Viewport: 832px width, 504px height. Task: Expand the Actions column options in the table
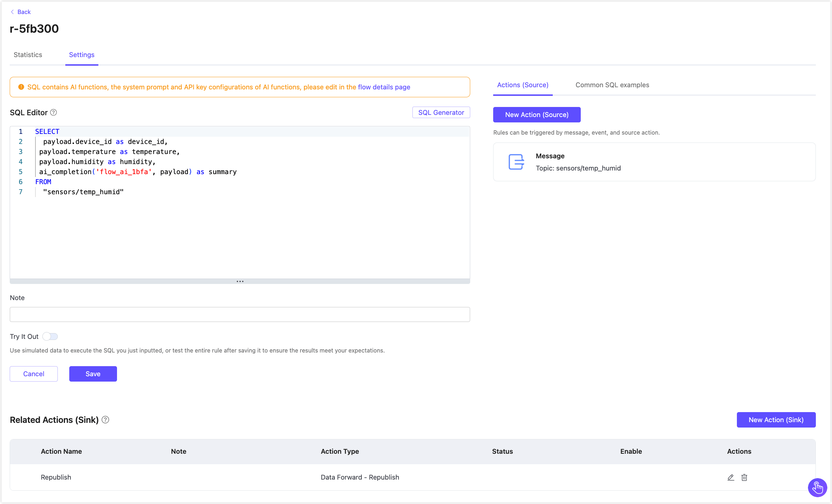point(739,451)
